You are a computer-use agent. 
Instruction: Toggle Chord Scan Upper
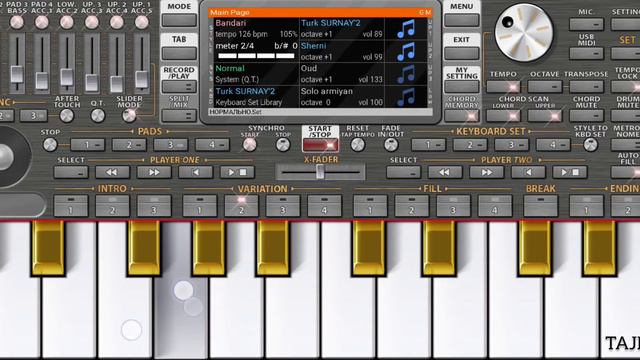click(x=545, y=116)
